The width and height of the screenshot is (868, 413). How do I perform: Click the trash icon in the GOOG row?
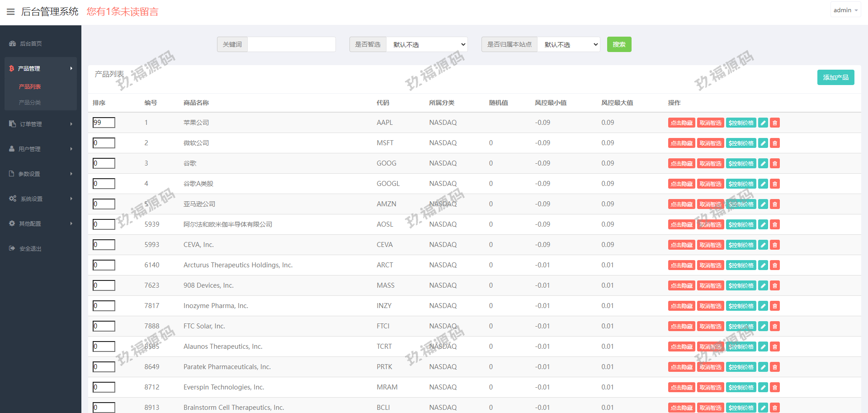coord(774,164)
